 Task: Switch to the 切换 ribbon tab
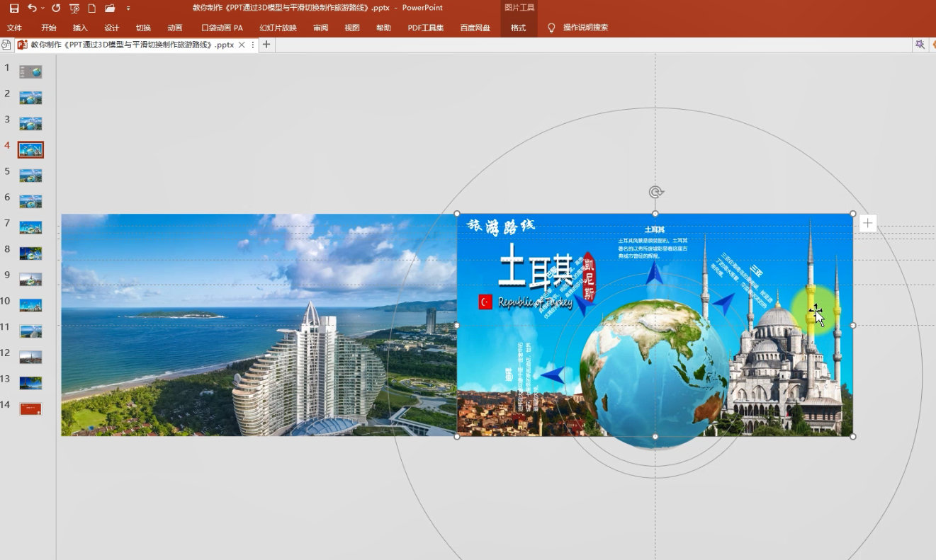point(143,28)
